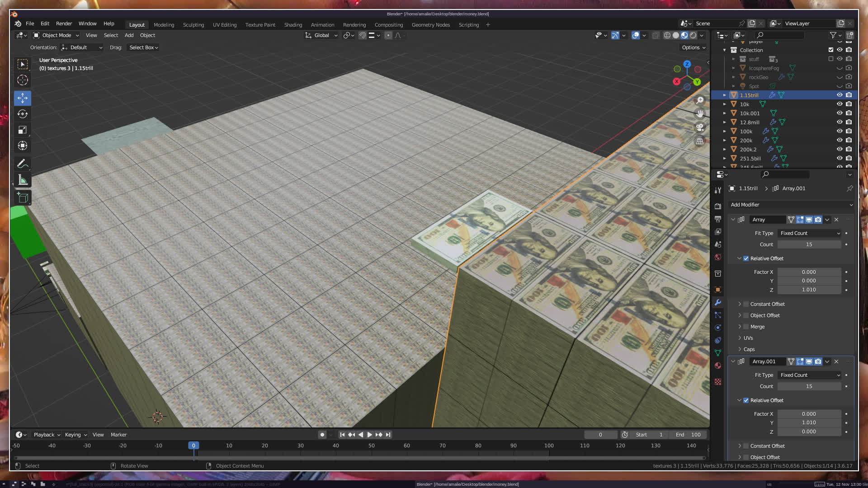868x488 pixels.
Task: Open the Render menu
Action: [64, 23]
